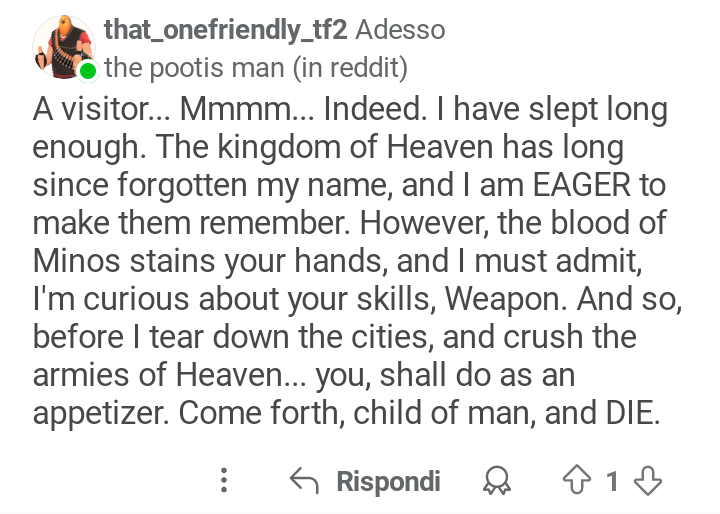Click the vote count number 1
Screen dimensions: 720x514
[x=612, y=481]
